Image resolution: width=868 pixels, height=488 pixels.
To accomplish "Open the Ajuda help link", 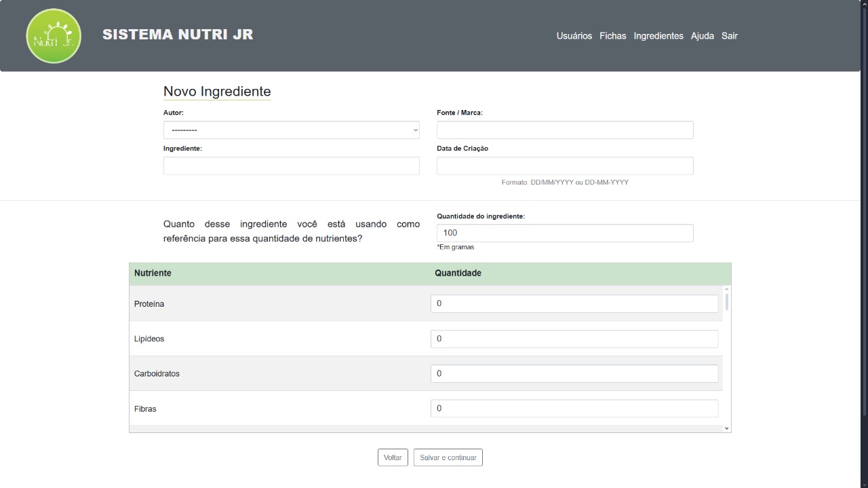I will 702,36.
